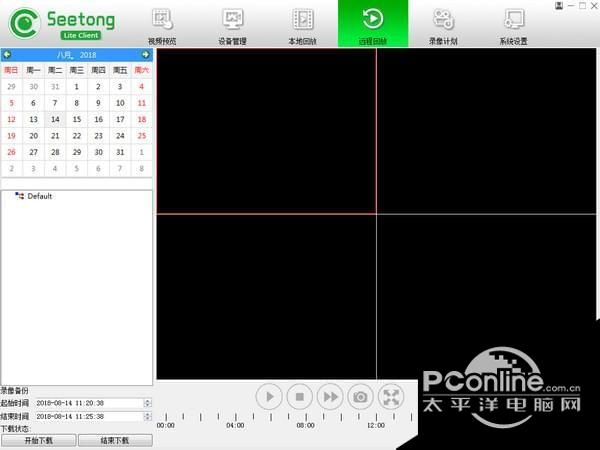600x450 pixels.
Task: Select the Default device tree node
Action: click(39, 196)
